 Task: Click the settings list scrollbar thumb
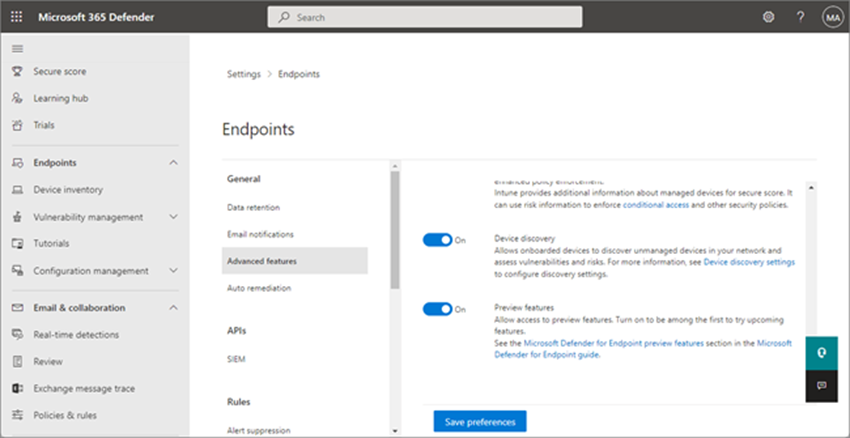coord(395,230)
